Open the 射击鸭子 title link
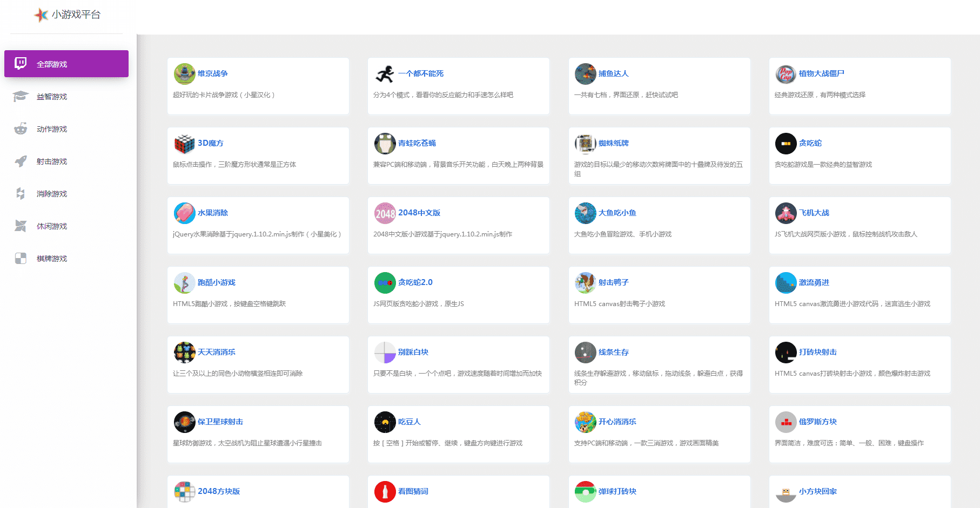 point(614,282)
